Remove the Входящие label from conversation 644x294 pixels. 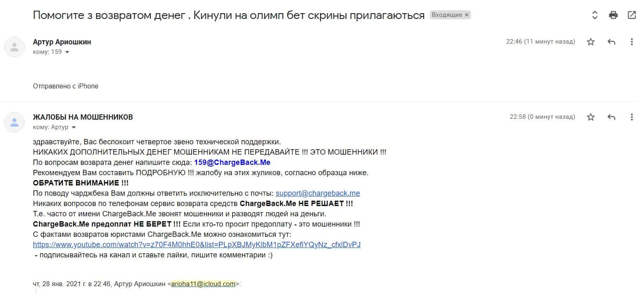point(466,15)
